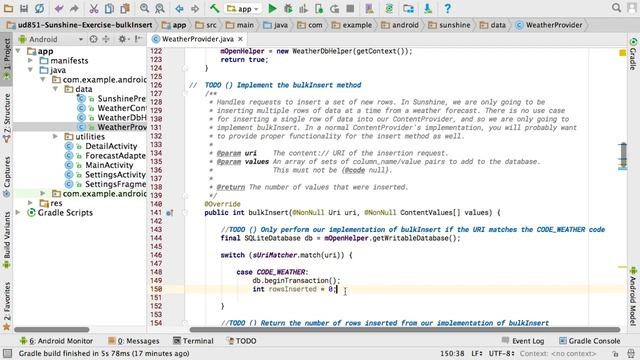Toggle the 1: Project tool window
The height and width of the screenshot is (360, 640).
pos(7,59)
